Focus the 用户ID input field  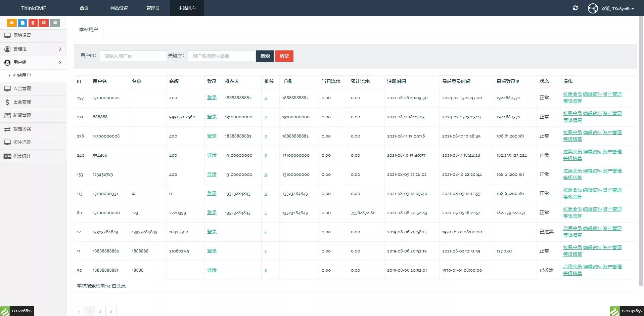[x=133, y=56]
